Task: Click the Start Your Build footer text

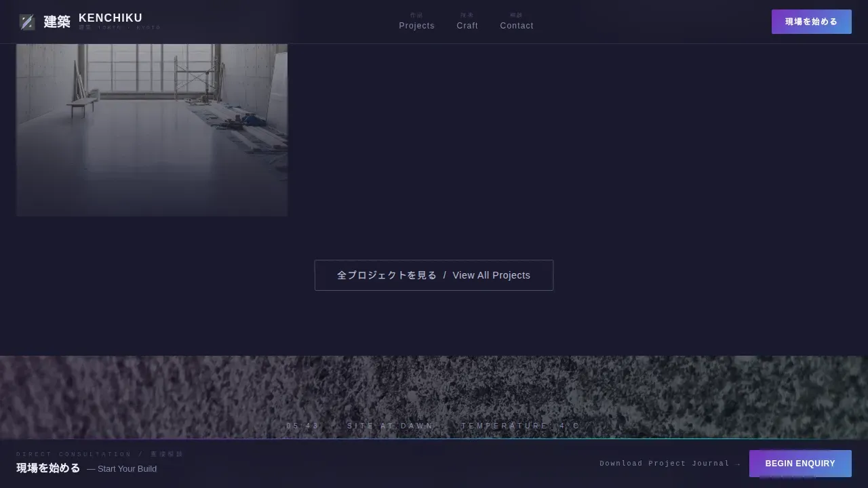Action: pos(122,468)
